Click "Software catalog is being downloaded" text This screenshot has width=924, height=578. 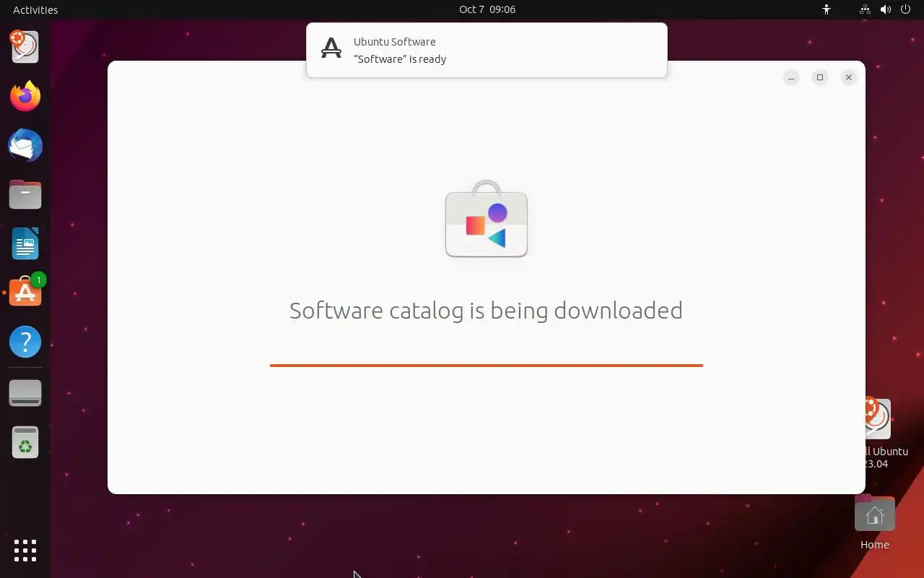click(x=486, y=310)
